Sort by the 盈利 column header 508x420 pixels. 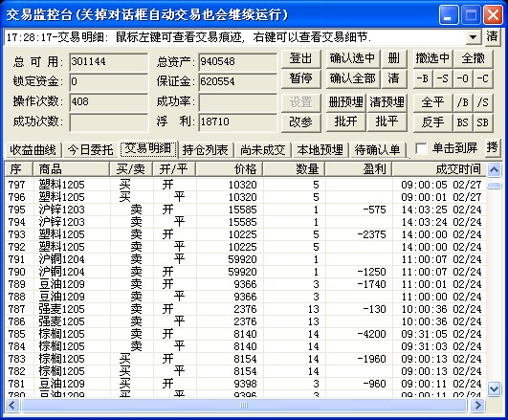pyautogui.click(x=359, y=169)
